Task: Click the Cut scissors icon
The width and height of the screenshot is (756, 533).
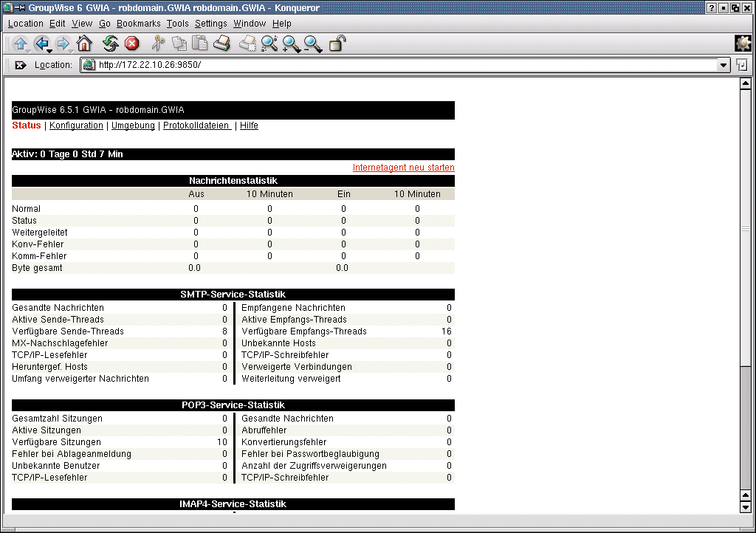Action: coord(158,44)
